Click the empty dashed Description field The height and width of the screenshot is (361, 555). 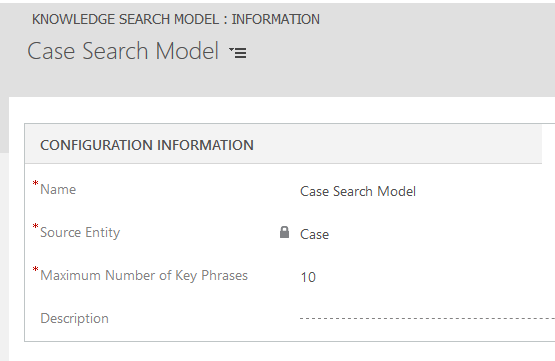427,319
